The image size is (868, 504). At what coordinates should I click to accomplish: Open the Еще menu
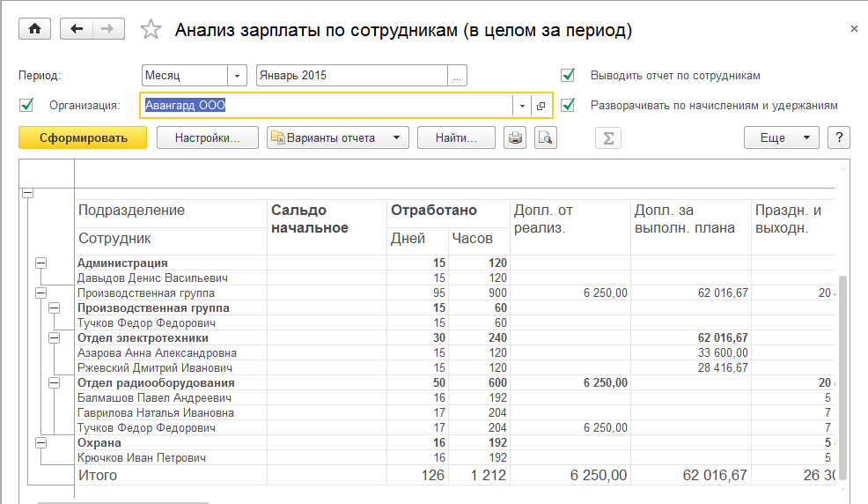pos(781,137)
